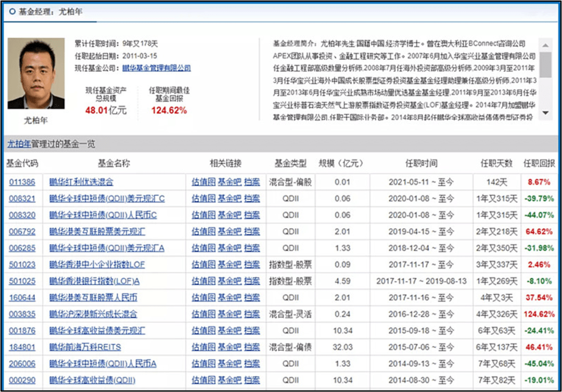562x392 pixels.
Task: Click the bio panel scrollbar thumb
Action: coord(545,64)
